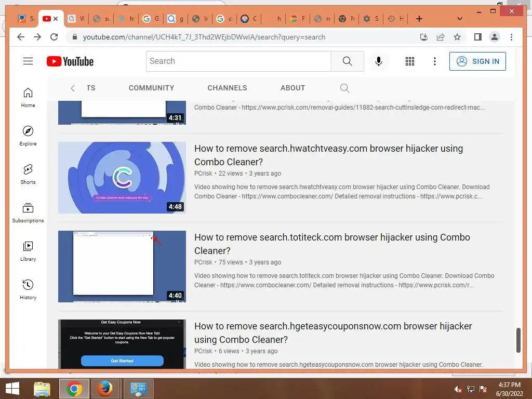Open History in sidebar
This screenshot has width=532, height=399.
(x=28, y=289)
